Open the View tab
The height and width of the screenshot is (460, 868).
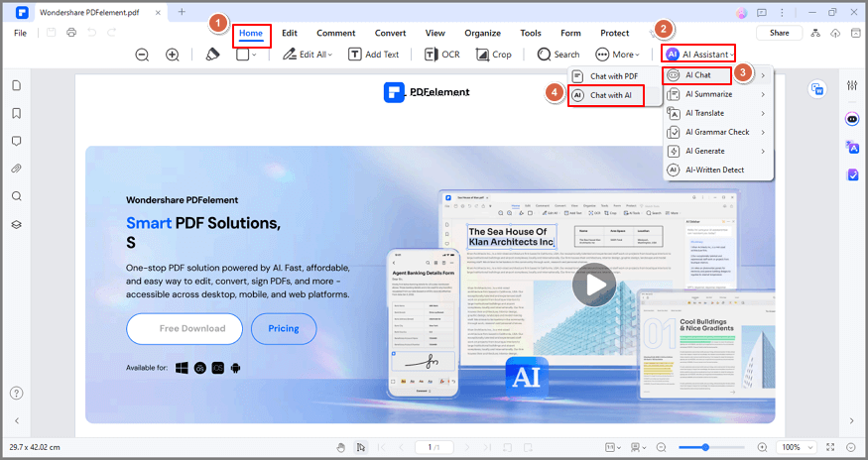435,34
